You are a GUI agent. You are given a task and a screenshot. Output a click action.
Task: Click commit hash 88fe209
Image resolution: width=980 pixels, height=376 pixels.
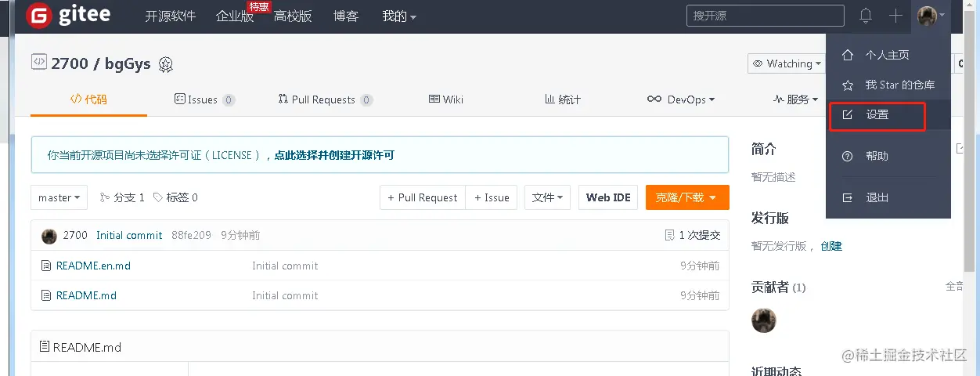[191, 236]
